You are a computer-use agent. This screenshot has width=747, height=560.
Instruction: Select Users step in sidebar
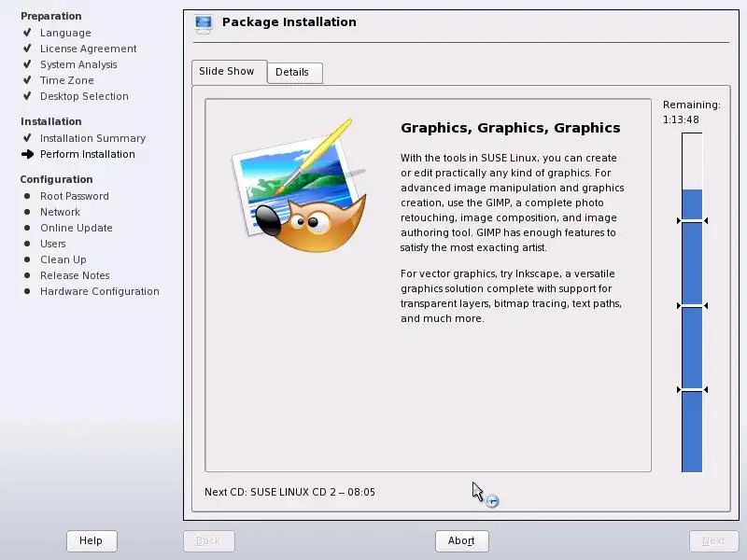click(53, 244)
